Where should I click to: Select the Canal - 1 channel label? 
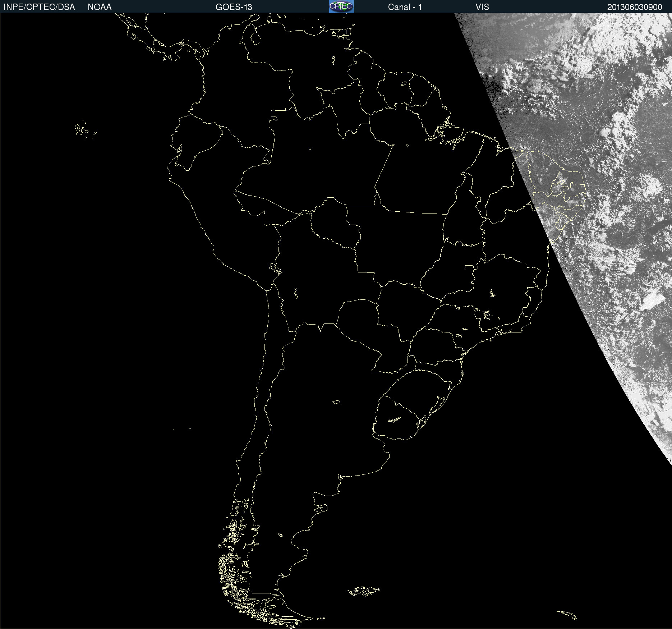(405, 7)
